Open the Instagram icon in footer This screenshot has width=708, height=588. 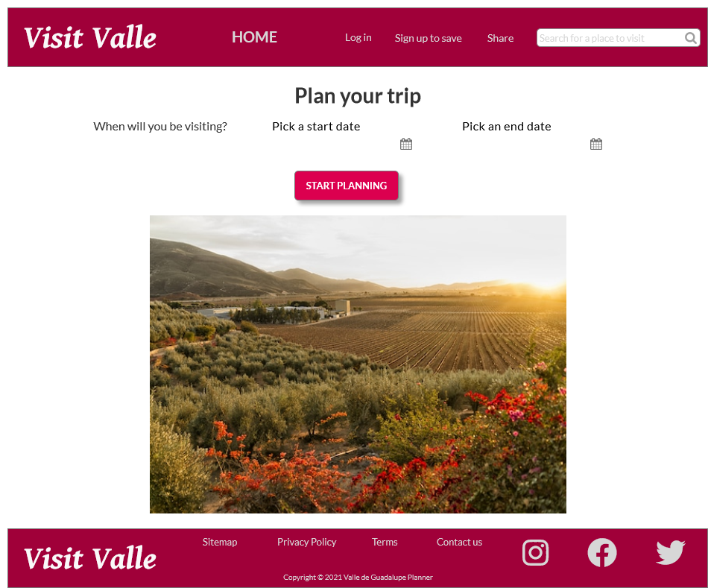536,552
